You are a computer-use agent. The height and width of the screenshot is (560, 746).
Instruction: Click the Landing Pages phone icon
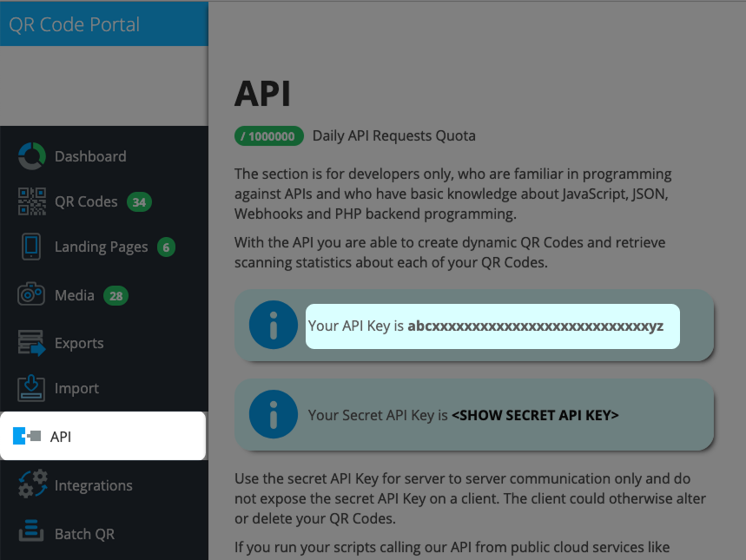click(x=32, y=247)
